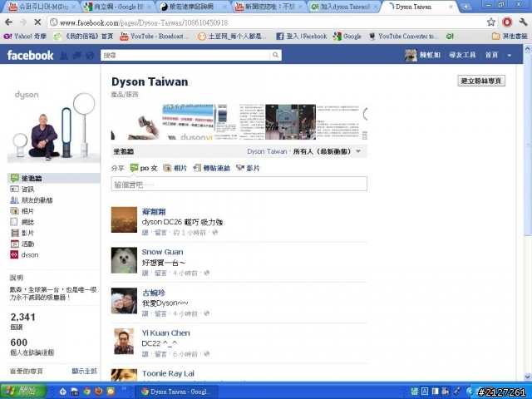This screenshot has height=399, width=532.
Task: Open a new browser tab
Action: 465,7
